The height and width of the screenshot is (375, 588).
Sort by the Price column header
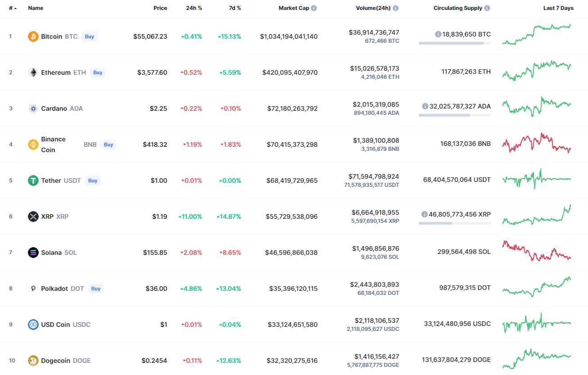click(x=160, y=8)
